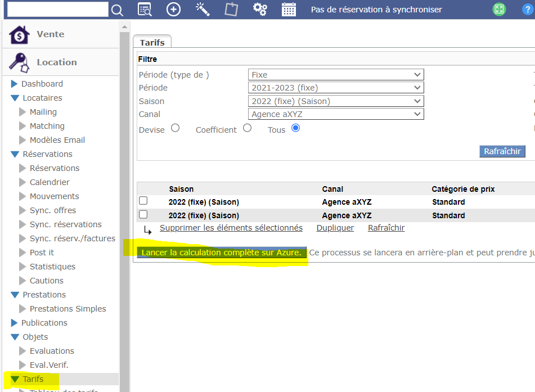Click the blue help question mark
This screenshot has width=535, height=392.
tap(527, 10)
